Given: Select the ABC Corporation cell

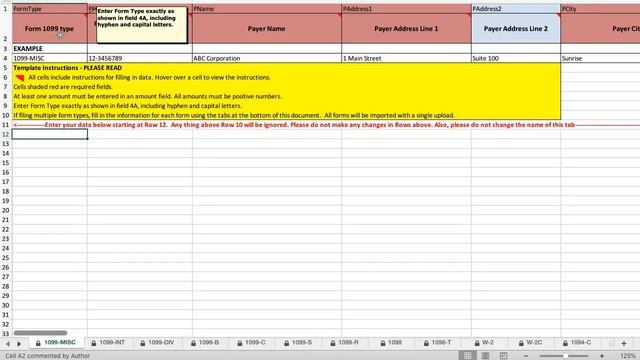Looking at the screenshot, I should [267, 58].
